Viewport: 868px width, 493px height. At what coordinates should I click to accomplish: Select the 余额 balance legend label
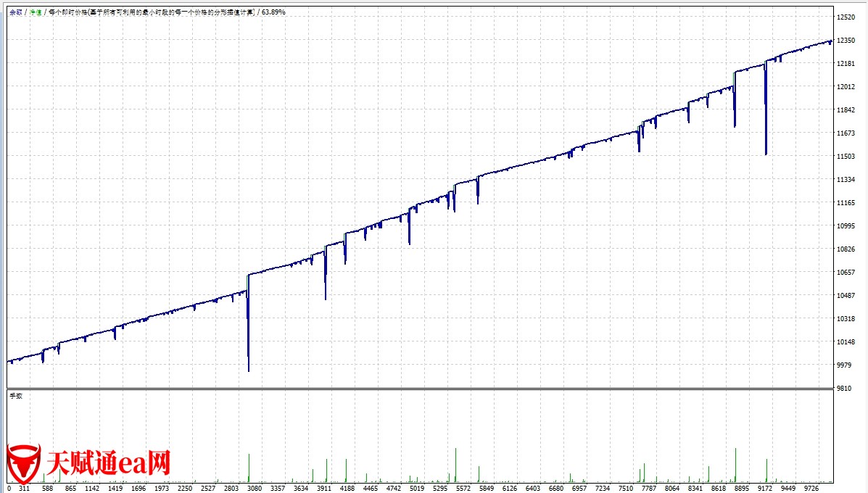(15, 12)
